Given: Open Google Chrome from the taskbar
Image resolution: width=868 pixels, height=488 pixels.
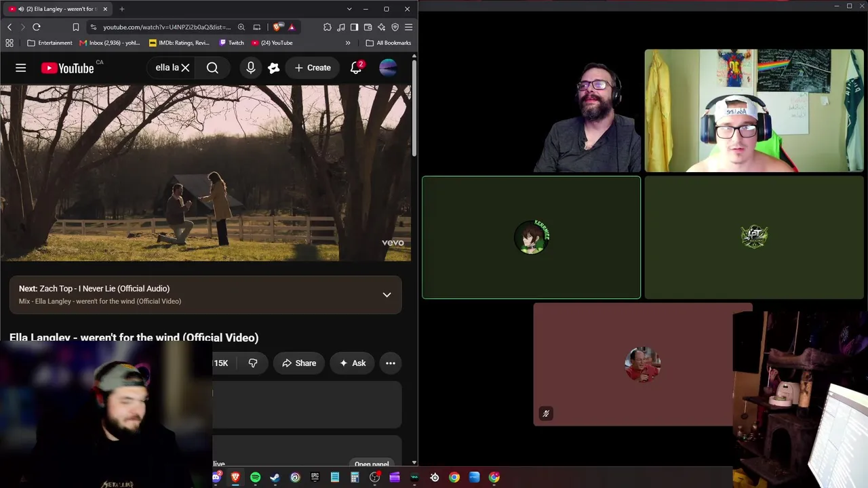Looking at the screenshot, I should 454,477.
